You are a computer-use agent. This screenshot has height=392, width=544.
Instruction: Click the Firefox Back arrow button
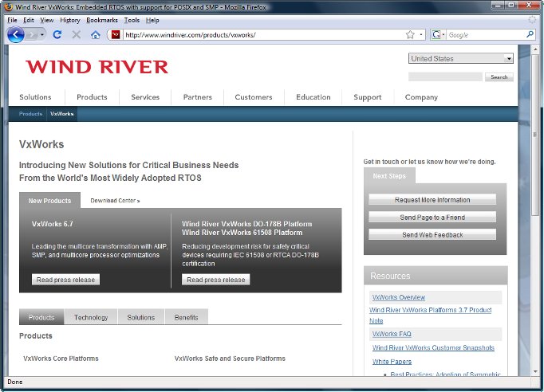17,35
